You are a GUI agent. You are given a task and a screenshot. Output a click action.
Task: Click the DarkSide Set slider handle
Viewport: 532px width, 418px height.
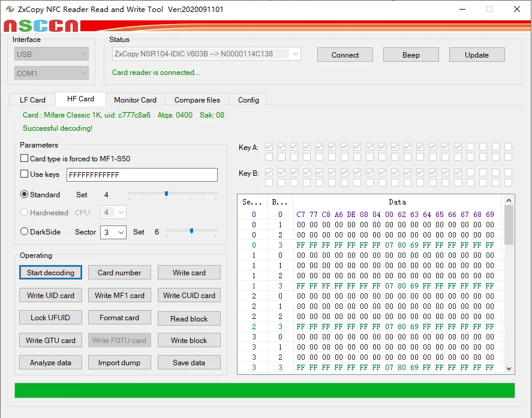192,231
